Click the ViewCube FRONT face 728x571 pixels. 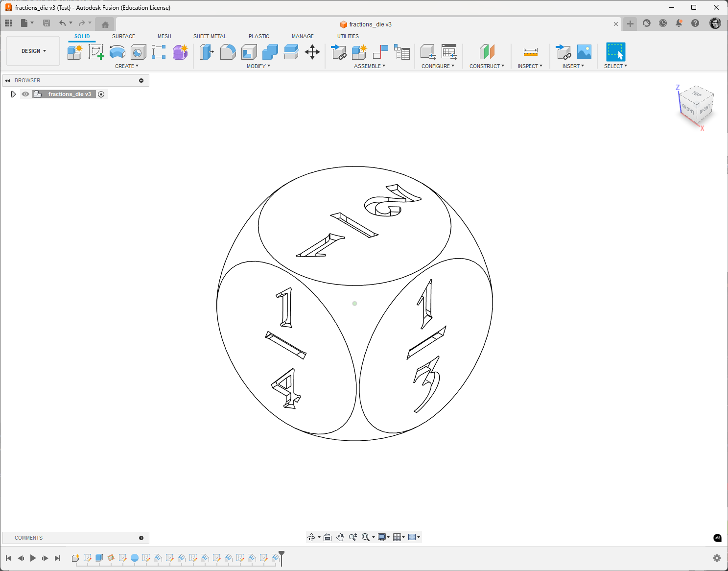688,109
